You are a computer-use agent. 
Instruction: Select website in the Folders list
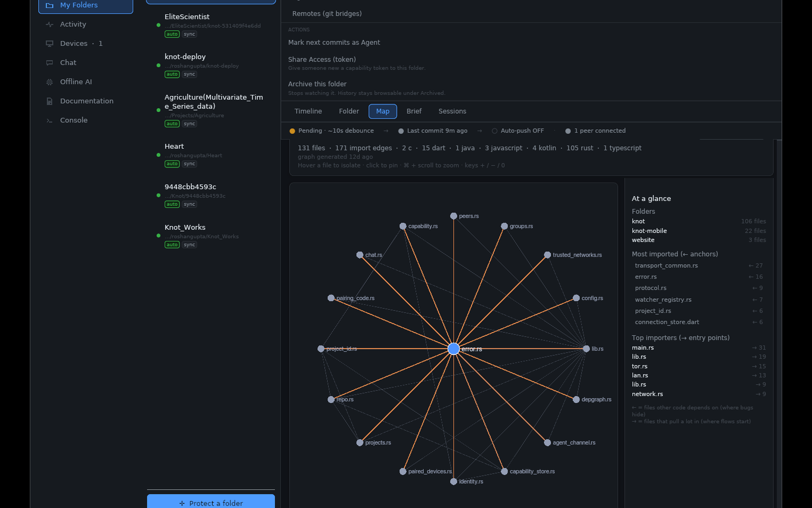[699, 240]
